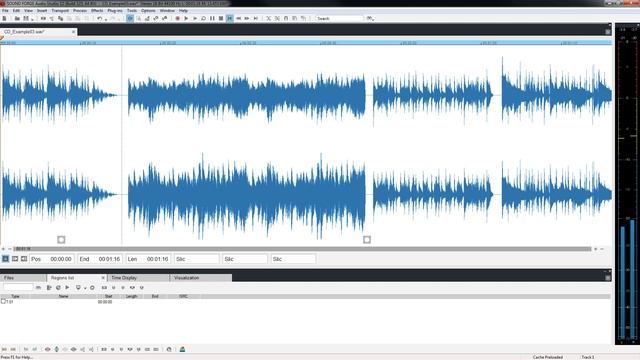The width and height of the screenshot is (640, 360).
Task: Close the Regions list tab
Action: click(x=103, y=278)
